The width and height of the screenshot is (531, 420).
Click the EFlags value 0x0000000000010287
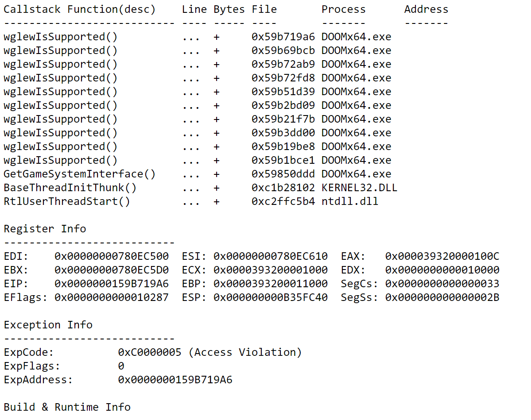112,297
